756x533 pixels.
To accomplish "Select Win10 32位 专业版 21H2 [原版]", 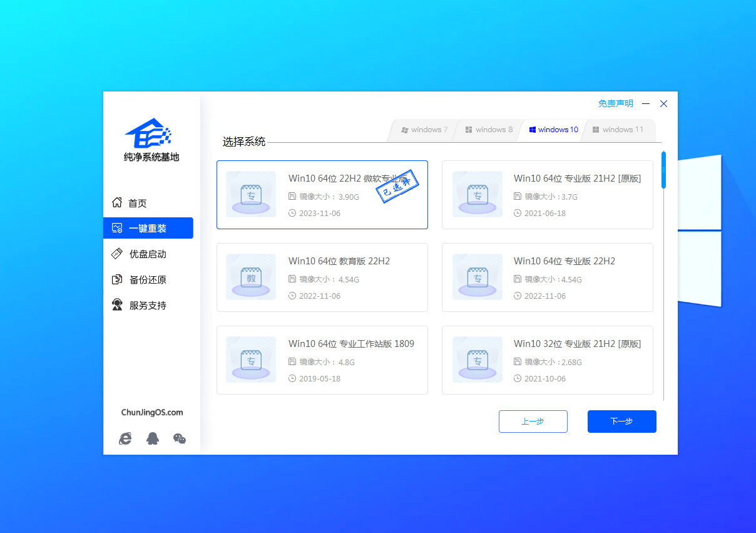I will [548, 360].
